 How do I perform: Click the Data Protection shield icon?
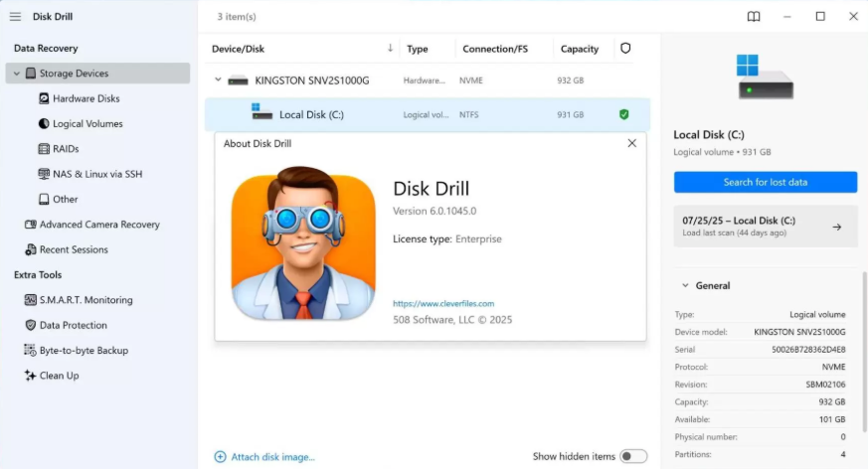click(x=31, y=325)
